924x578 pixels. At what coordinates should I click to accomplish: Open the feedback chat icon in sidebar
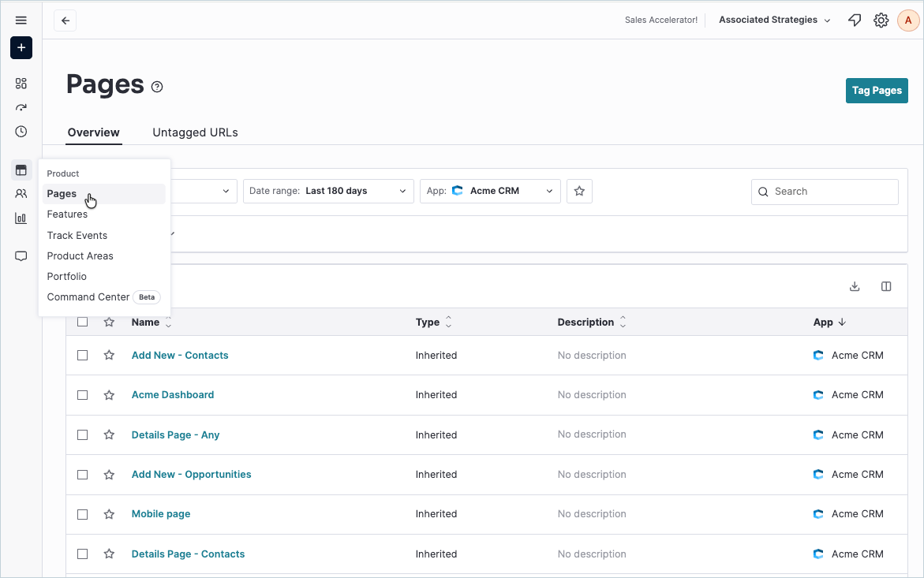[21, 256]
